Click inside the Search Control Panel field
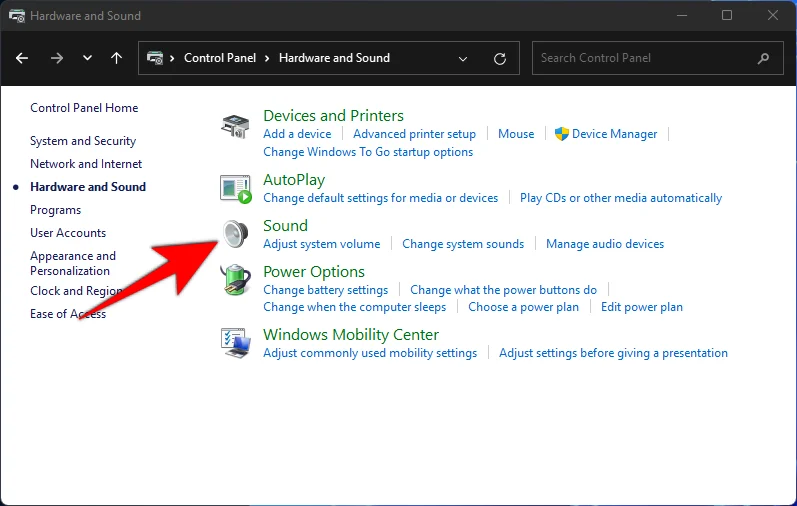The height and width of the screenshot is (506, 797). pyautogui.click(x=645, y=58)
